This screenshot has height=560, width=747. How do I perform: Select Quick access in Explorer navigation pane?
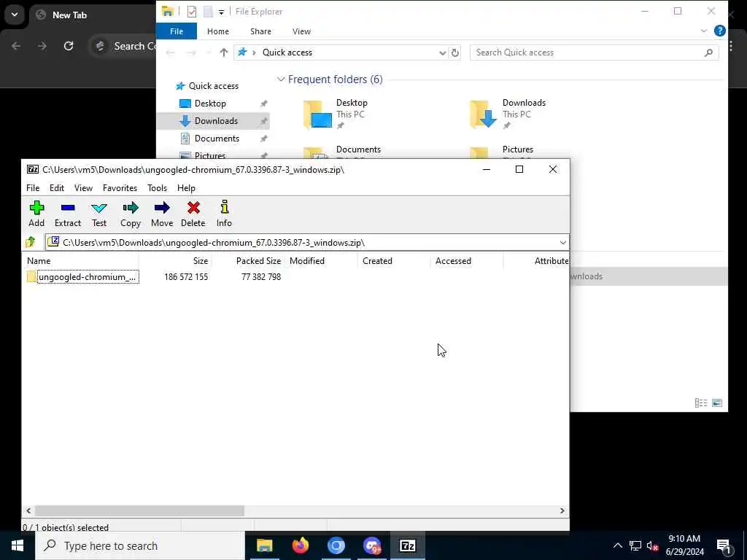[214, 86]
